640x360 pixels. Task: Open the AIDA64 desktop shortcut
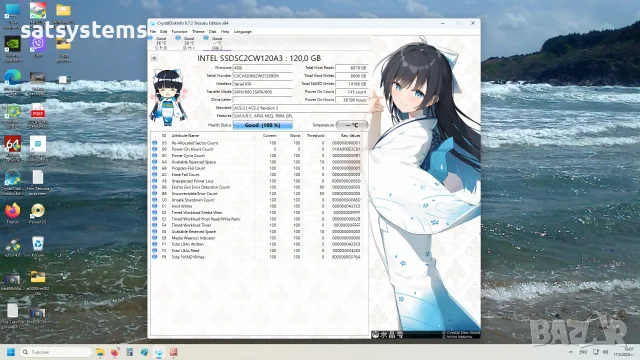click(x=13, y=149)
